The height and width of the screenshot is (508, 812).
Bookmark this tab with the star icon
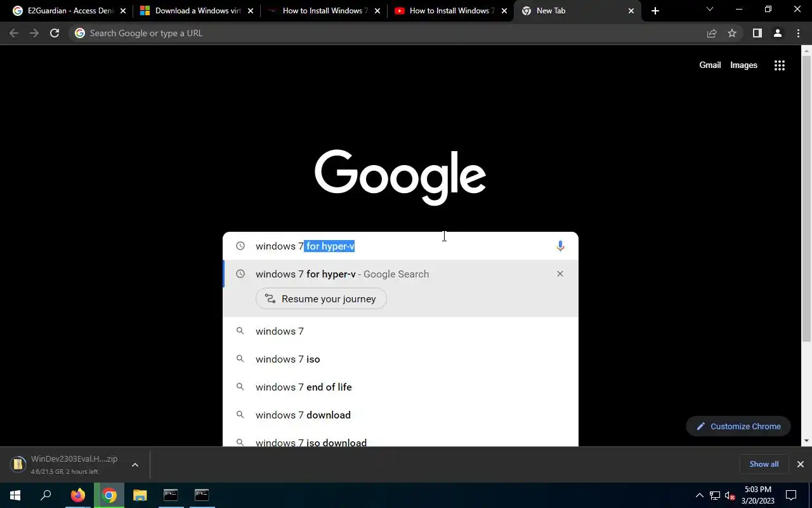[x=732, y=33]
